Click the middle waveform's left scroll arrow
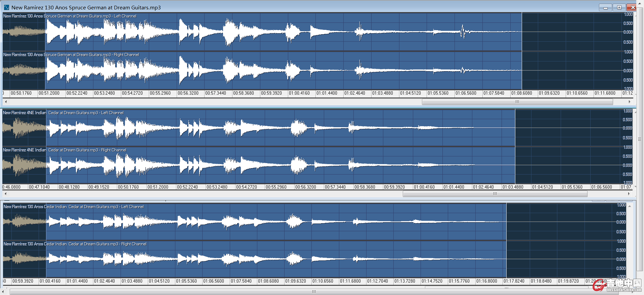 [6, 194]
